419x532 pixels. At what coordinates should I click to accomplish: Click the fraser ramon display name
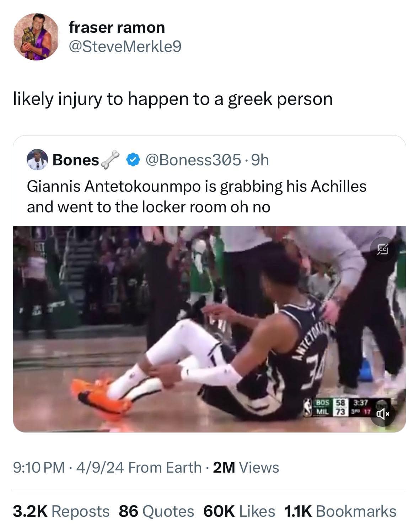point(117,27)
